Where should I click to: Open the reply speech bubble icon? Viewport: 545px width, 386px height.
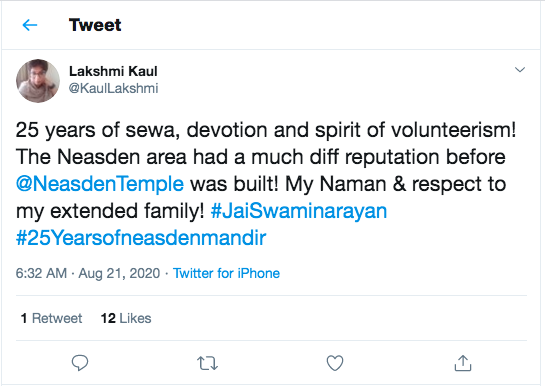[80, 363]
